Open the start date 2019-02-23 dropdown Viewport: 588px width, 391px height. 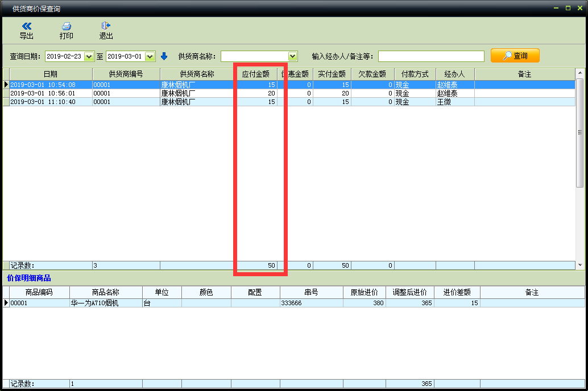[x=89, y=56]
